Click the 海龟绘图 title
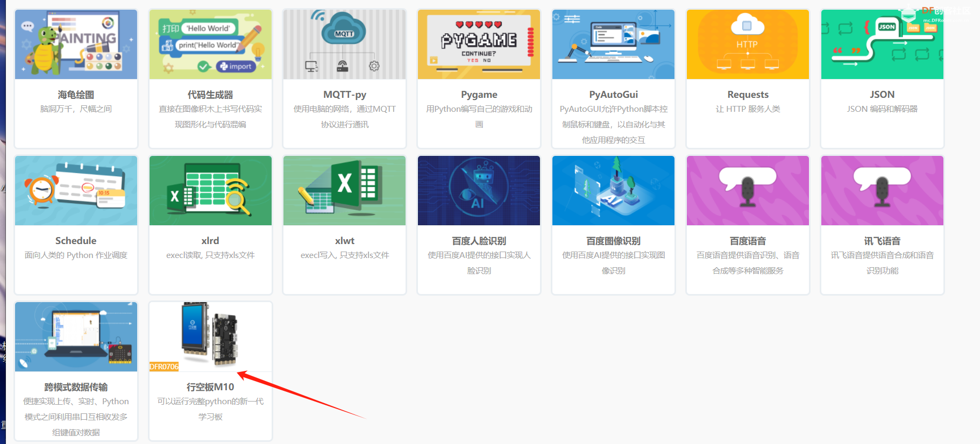This screenshot has width=980, height=444. pyautogui.click(x=76, y=95)
